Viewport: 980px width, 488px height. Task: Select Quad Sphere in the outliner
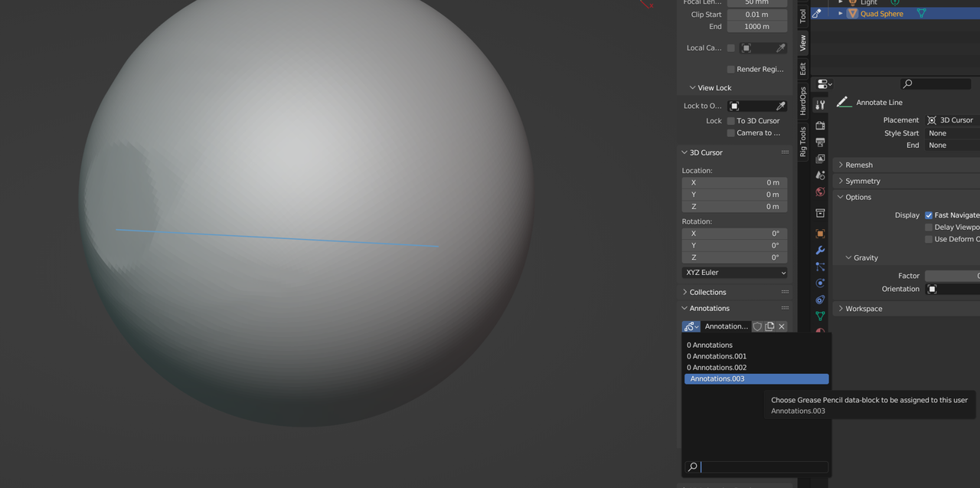(x=881, y=14)
